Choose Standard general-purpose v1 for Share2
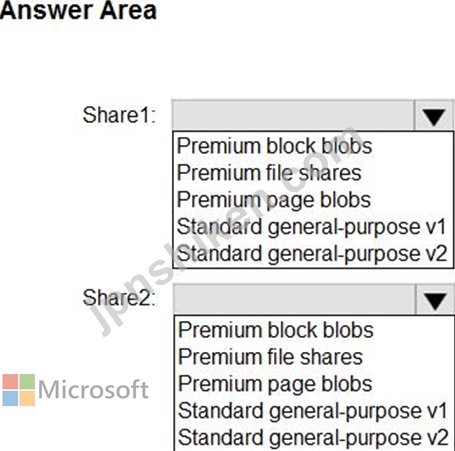Viewport: 455px width, 451px height. point(313,411)
